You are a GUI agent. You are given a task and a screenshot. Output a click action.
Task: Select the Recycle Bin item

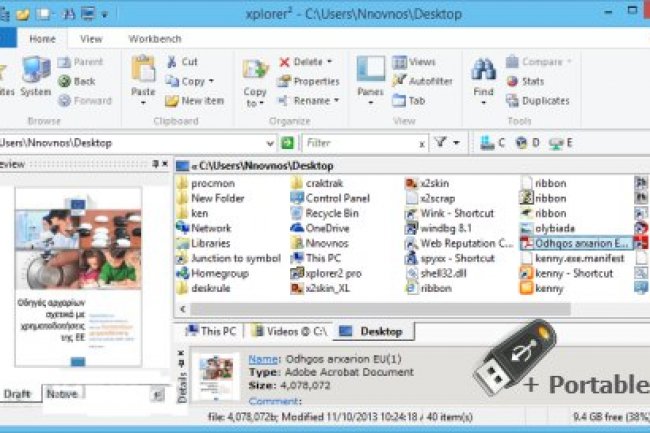[x=325, y=213]
